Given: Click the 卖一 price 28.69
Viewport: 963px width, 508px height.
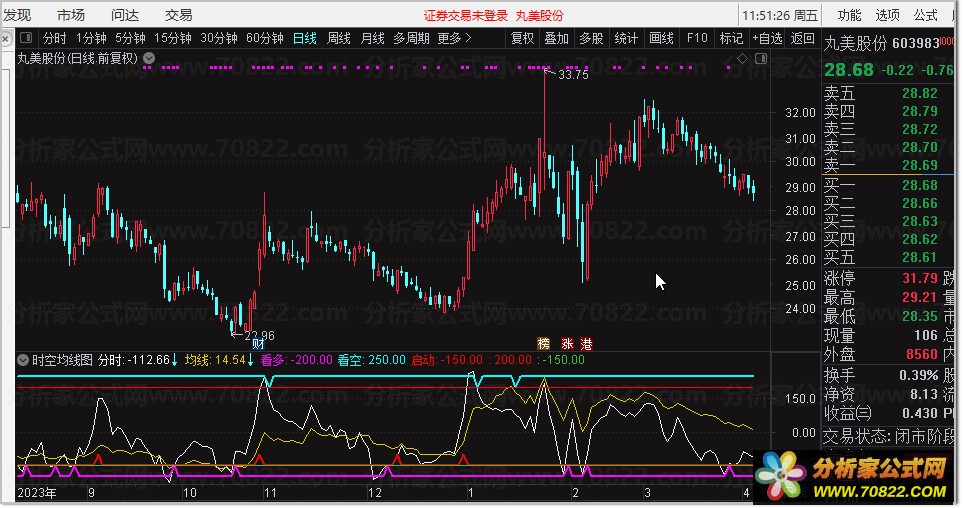Looking at the screenshot, I should [x=919, y=165].
